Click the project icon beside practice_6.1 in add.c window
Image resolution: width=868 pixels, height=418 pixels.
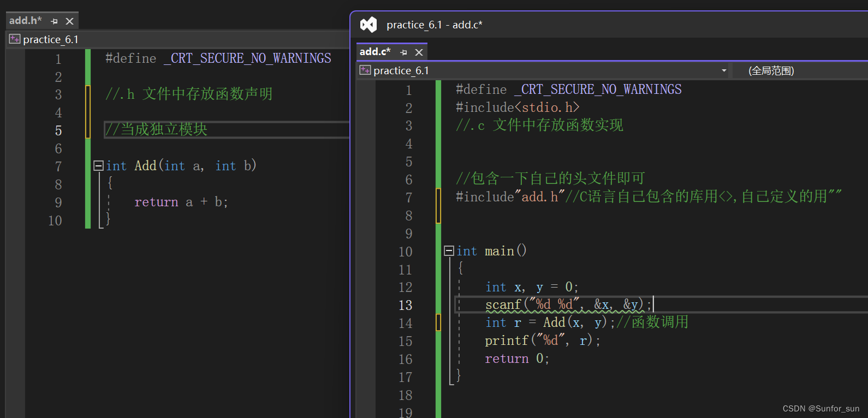(365, 70)
